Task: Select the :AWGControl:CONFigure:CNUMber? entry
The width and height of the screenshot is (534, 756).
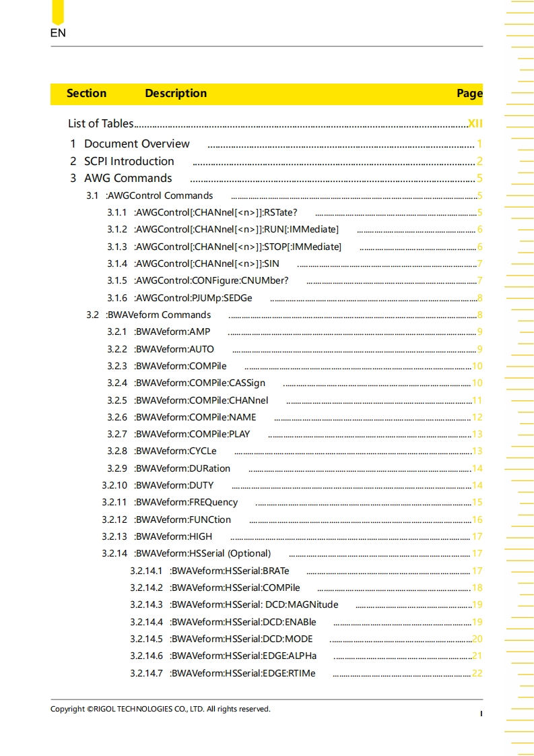Action: pyautogui.click(x=211, y=280)
